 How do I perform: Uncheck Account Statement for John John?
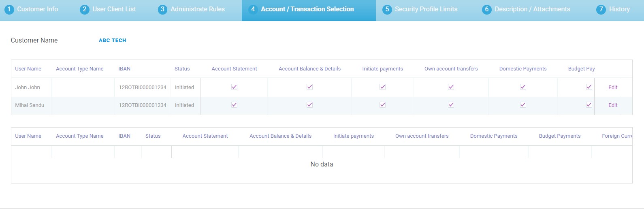(234, 87)
